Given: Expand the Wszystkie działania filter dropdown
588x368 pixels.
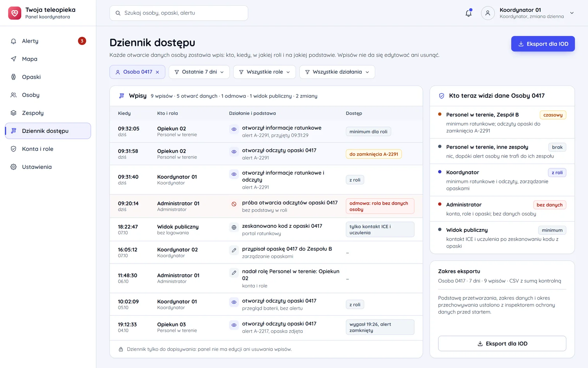Looking at the screenshot, I should click(337, 72).
